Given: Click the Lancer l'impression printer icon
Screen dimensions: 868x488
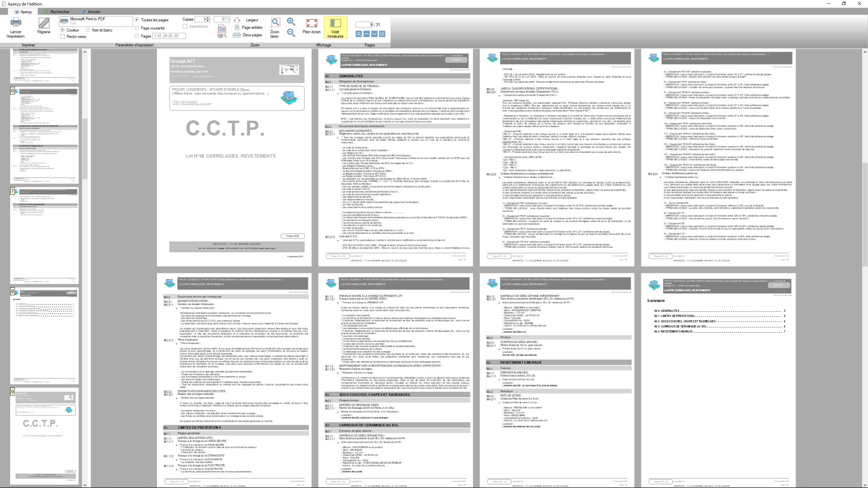Looking at the screenshot, I should click(x=16, y=23).
